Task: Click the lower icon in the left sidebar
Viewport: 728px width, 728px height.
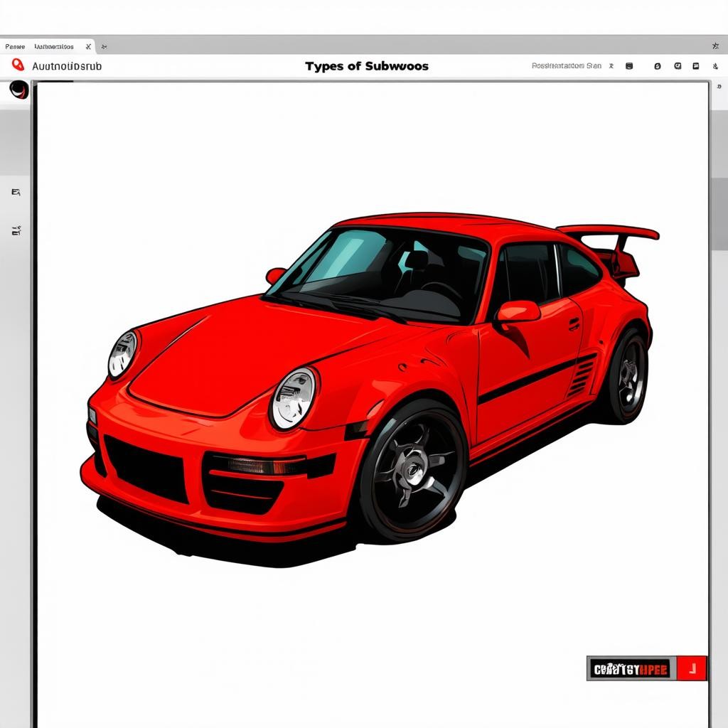Action: [x=16, y=230]
